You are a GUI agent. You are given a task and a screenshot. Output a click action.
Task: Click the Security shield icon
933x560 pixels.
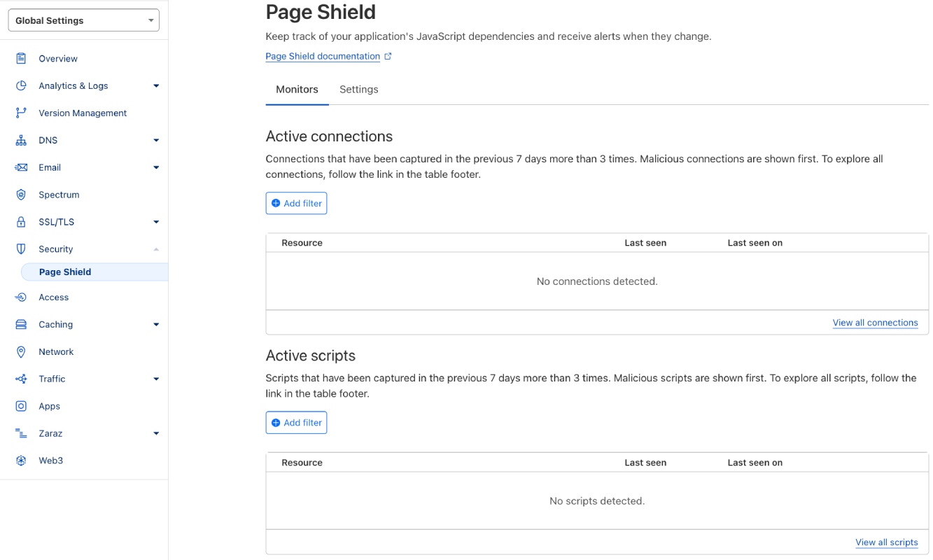tap(21, 248)
